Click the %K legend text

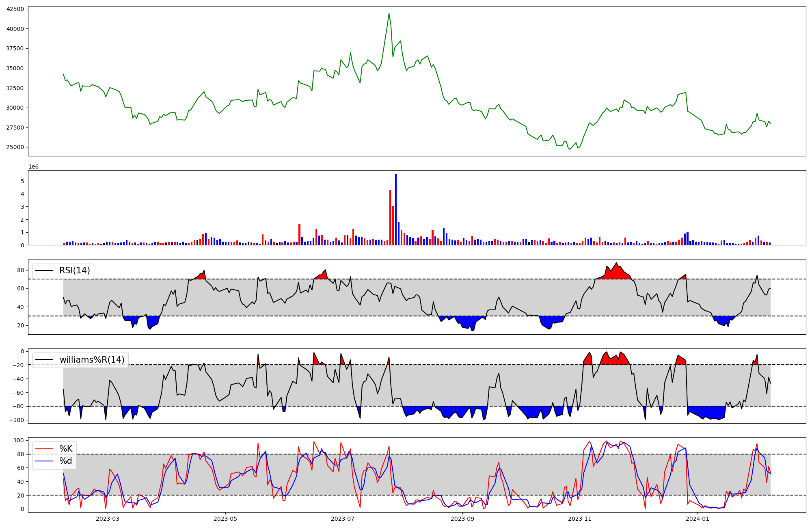(x=66, y=449)
